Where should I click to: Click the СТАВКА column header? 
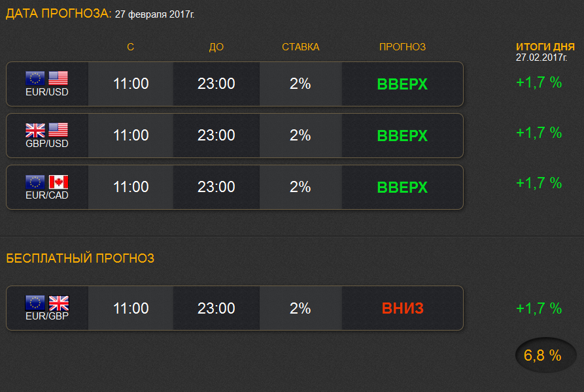coord(301,47)
